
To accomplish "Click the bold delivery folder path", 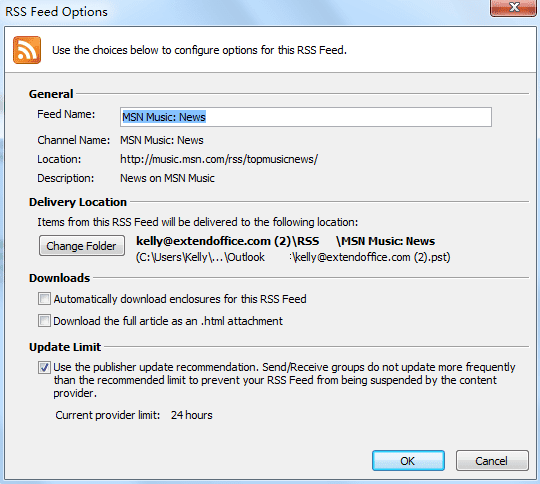I will (x=285, y=241).
